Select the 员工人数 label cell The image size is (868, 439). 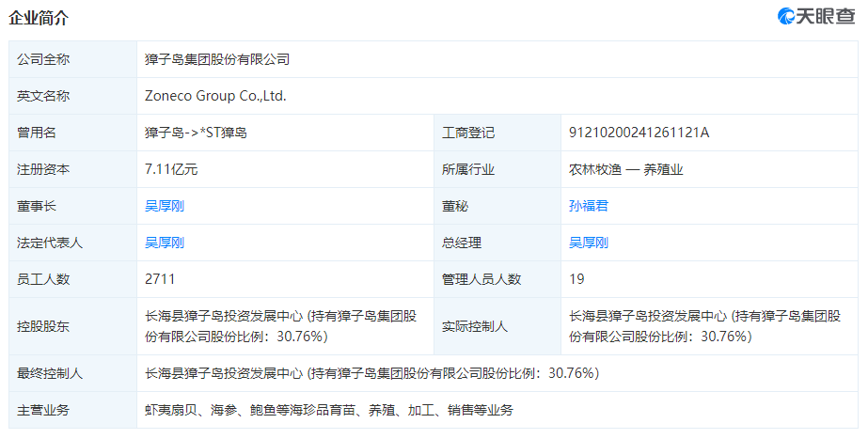tap(73, 279)
